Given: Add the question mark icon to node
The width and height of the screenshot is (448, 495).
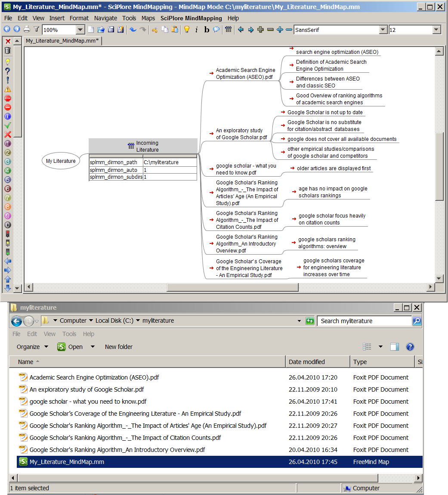Looking at the screenshot, I should 8,71.
